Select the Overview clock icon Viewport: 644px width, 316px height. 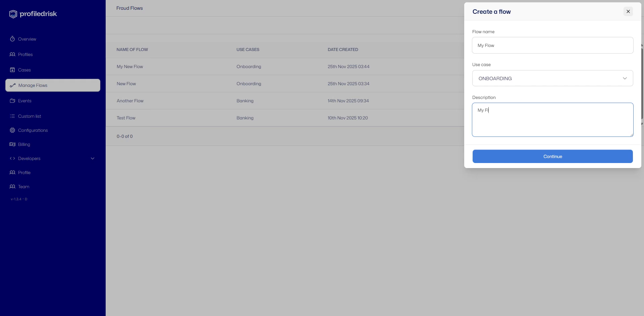pos(12,39)
